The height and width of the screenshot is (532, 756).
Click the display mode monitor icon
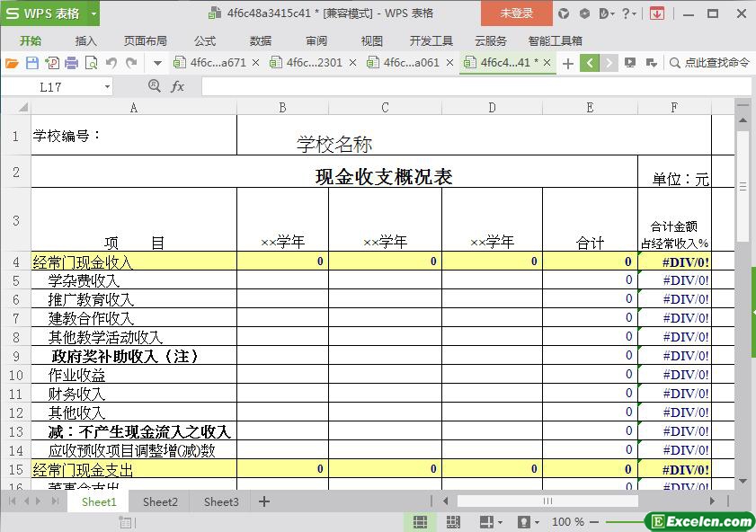(629, 63)
